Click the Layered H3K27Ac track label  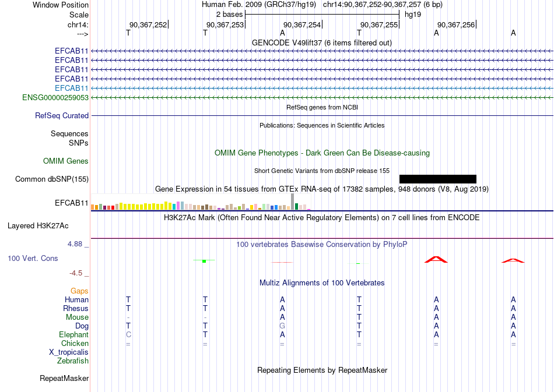38,226
